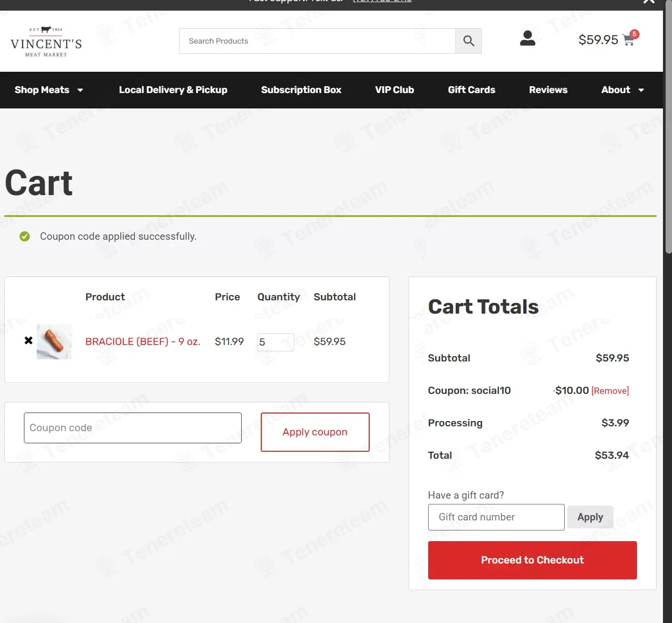Open the user account icon

pos(528,38)
